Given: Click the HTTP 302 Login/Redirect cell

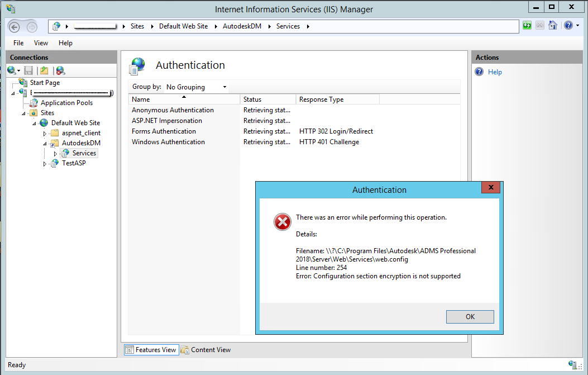Looking at the screenshot, I should [336, 131].
